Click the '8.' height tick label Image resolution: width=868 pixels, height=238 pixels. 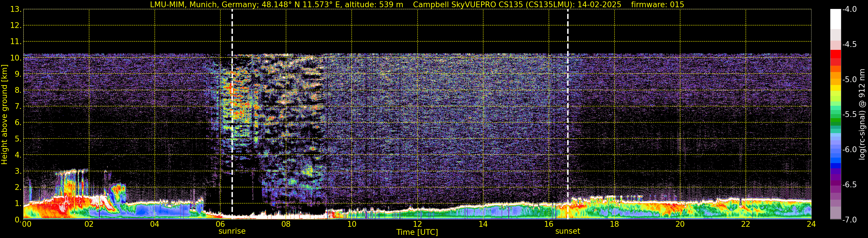pos(18,90)
